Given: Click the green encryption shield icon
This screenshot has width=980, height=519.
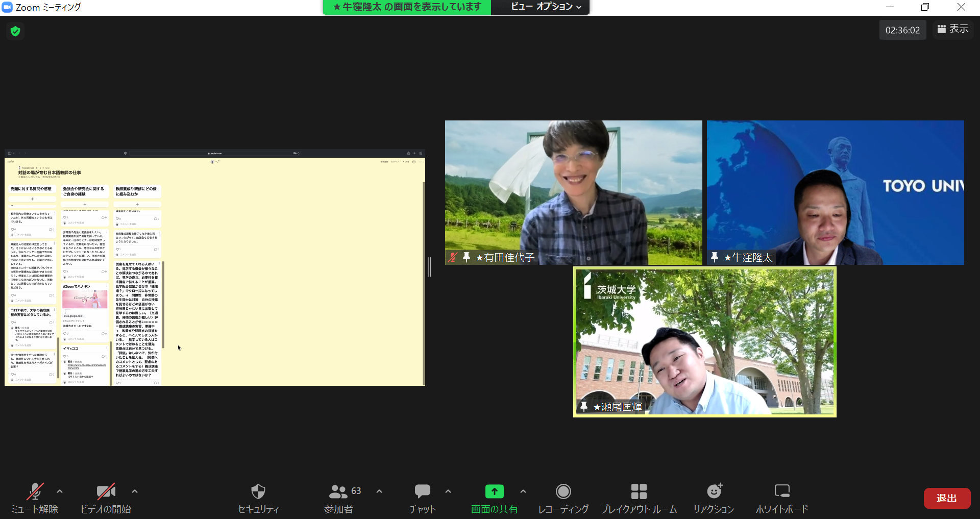Looking at the screenshot, I should pyautogui.click(x=15, y=31).
